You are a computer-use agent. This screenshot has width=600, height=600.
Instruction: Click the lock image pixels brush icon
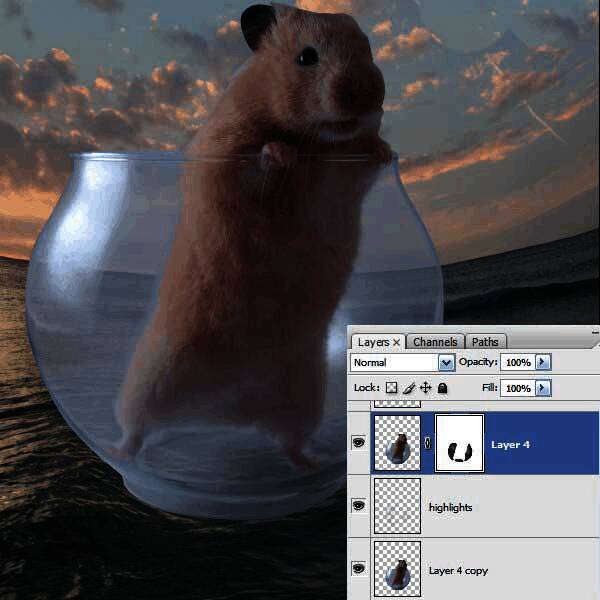point(409,388)
